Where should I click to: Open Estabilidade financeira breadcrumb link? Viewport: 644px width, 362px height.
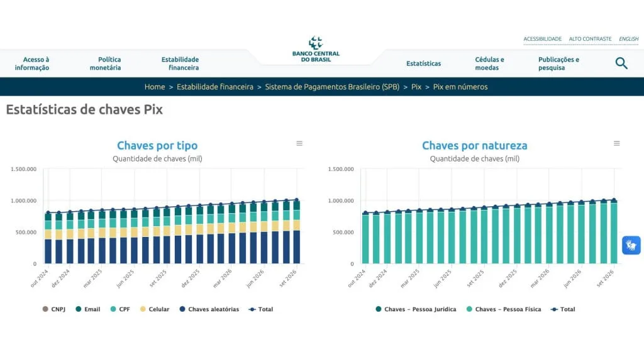pyautogui.click(x=215, y=87)
